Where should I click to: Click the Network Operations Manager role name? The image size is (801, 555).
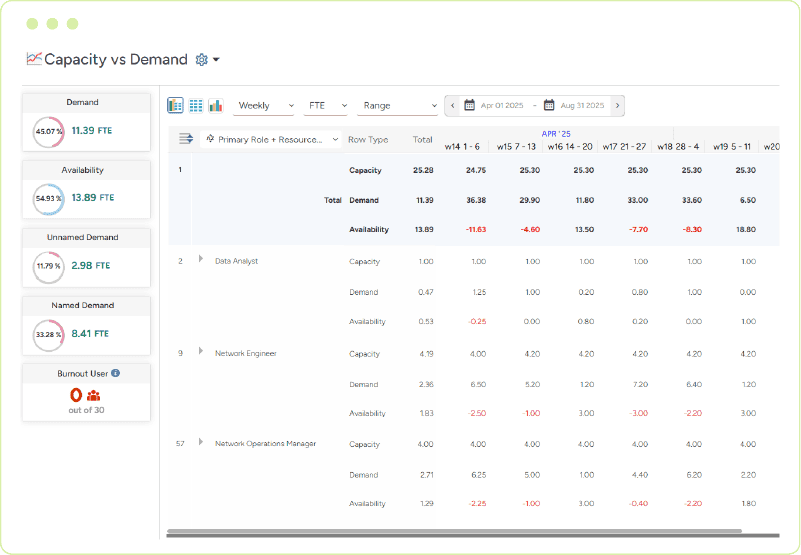(x=266, y=444)
